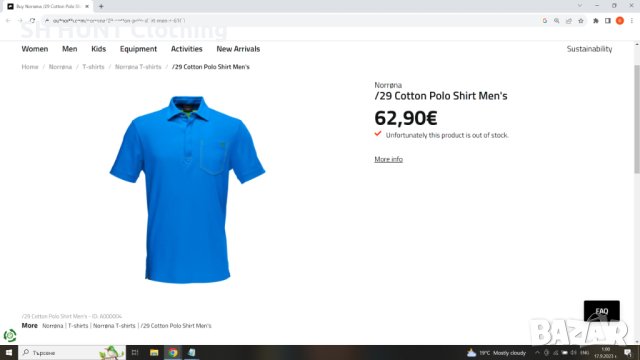Screen dimensions: 640x360
Task: Close the Buy Norrøna Polo Shirt tab
Action: pyautogui.click(x=87, y=7)
